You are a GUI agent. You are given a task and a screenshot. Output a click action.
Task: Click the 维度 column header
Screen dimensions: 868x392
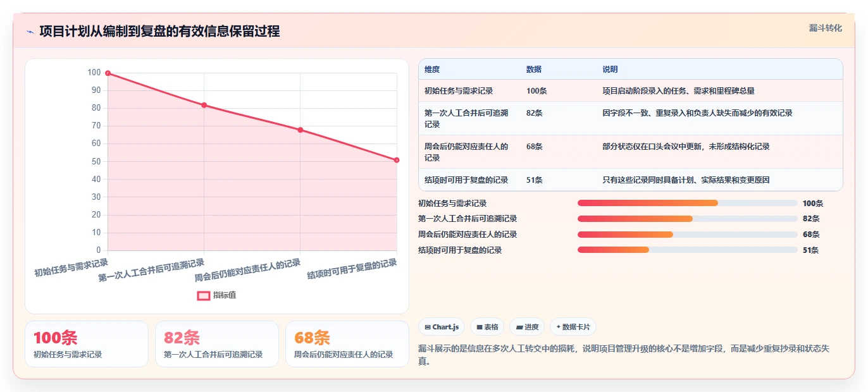[x=432, y=70]
